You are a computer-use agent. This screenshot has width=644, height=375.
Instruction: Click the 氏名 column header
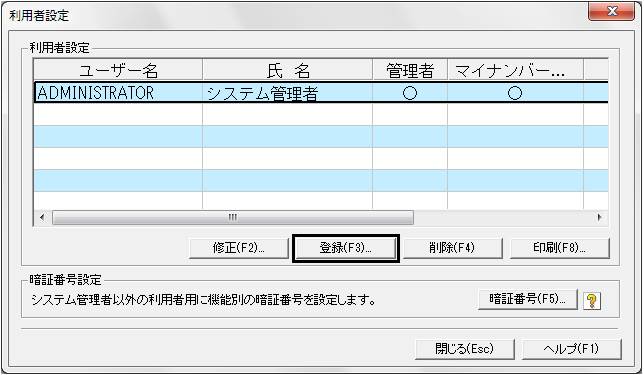coord(288,70)
